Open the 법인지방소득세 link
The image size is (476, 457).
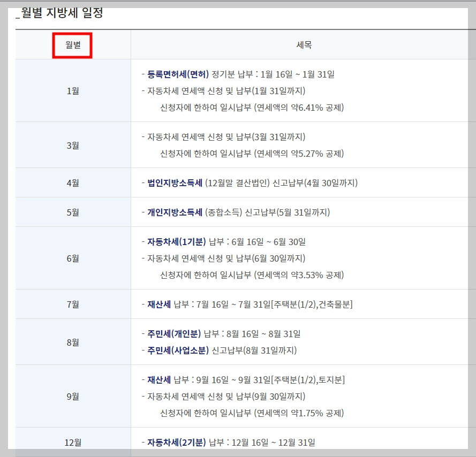click(175, 183)
